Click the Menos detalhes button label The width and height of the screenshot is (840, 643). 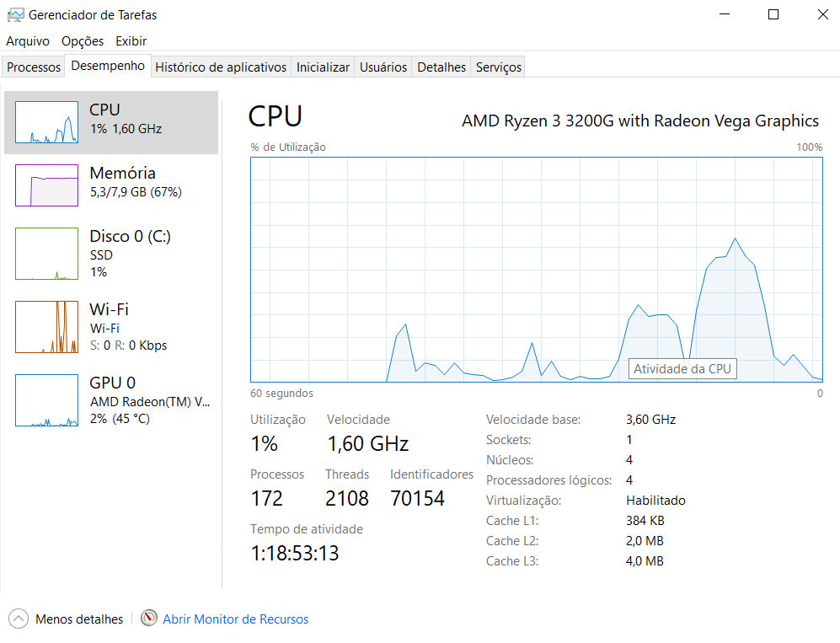[79, 619]
